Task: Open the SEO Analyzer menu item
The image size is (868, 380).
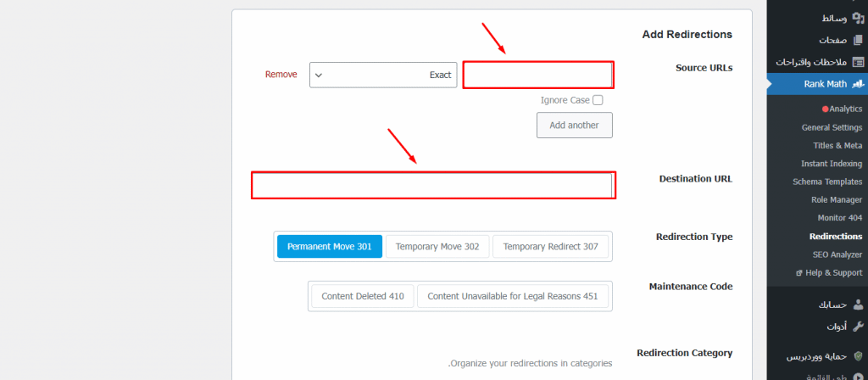Action: click(x=837, y=254)
